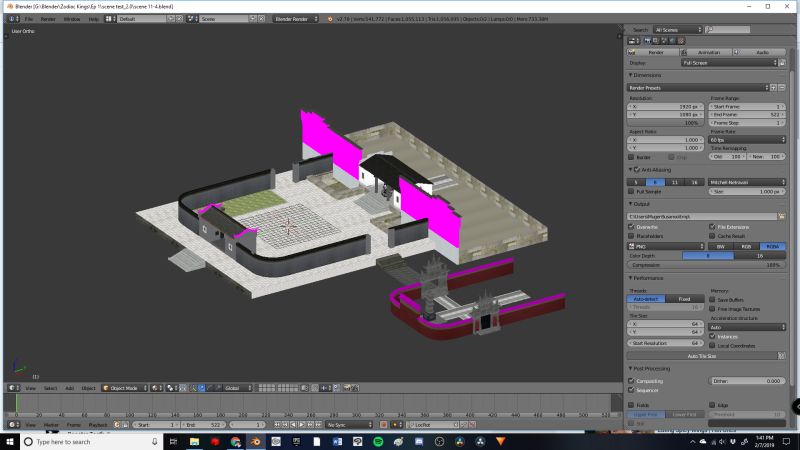The width and height of the screenshot is (800, 450).
Task: Toggle the File Extensions checkbox
Action: [712, 227]
